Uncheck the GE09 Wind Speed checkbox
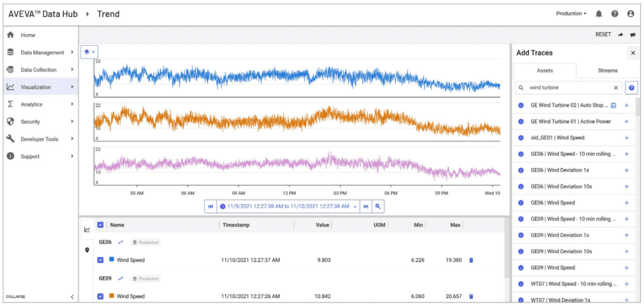644x306 pixels. [x=101, y=296]
